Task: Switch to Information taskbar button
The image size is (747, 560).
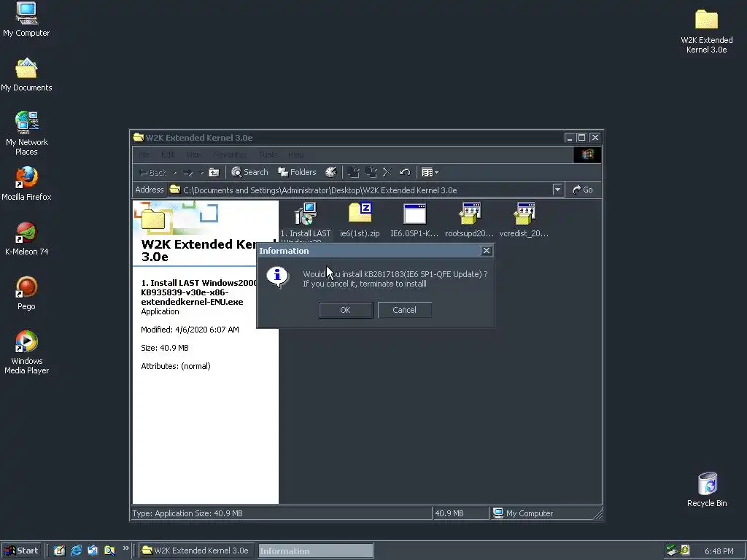Action: click(x=316, y=551)
